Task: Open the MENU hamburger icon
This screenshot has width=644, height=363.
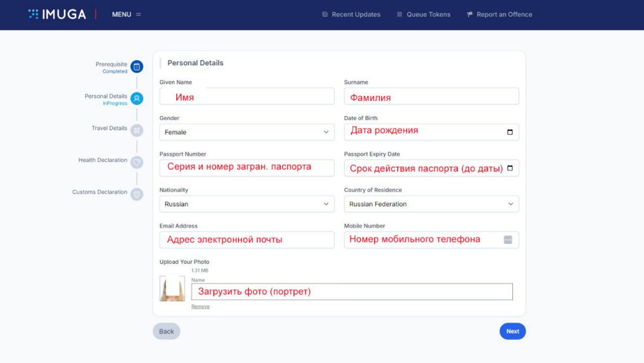Action: pos(138,14)
